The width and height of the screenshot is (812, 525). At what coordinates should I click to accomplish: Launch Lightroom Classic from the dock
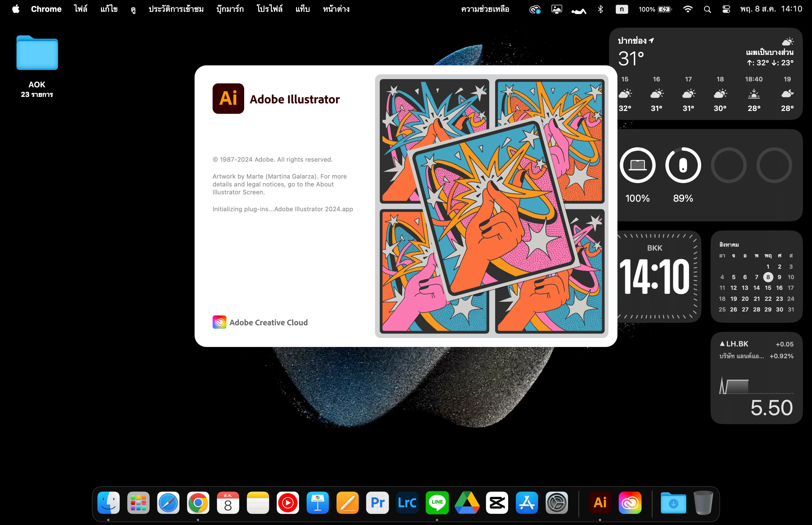point(407,502)
